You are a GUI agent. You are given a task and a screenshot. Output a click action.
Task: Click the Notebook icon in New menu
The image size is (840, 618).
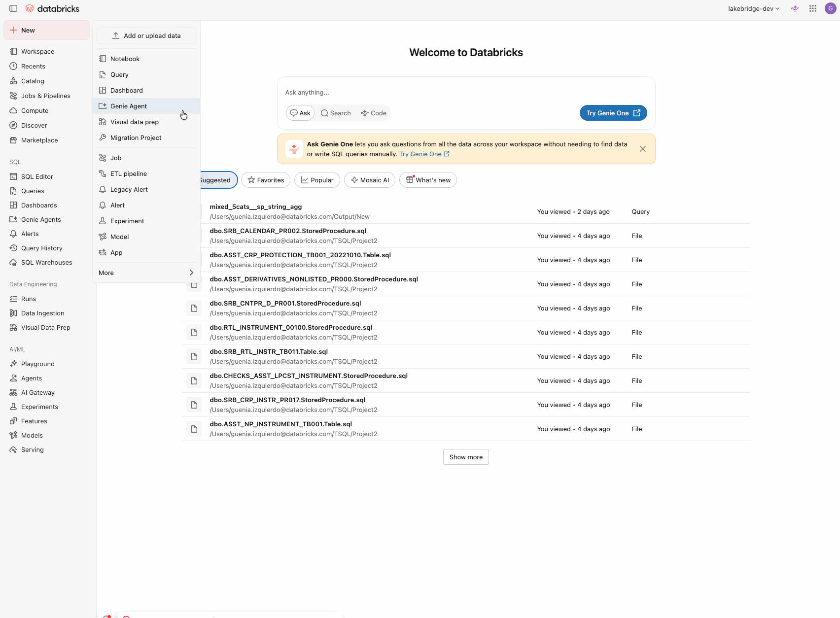coord(103,59)
